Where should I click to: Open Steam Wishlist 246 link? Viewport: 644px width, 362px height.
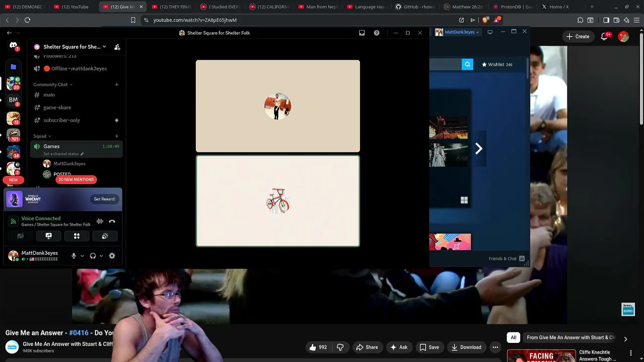497,64
